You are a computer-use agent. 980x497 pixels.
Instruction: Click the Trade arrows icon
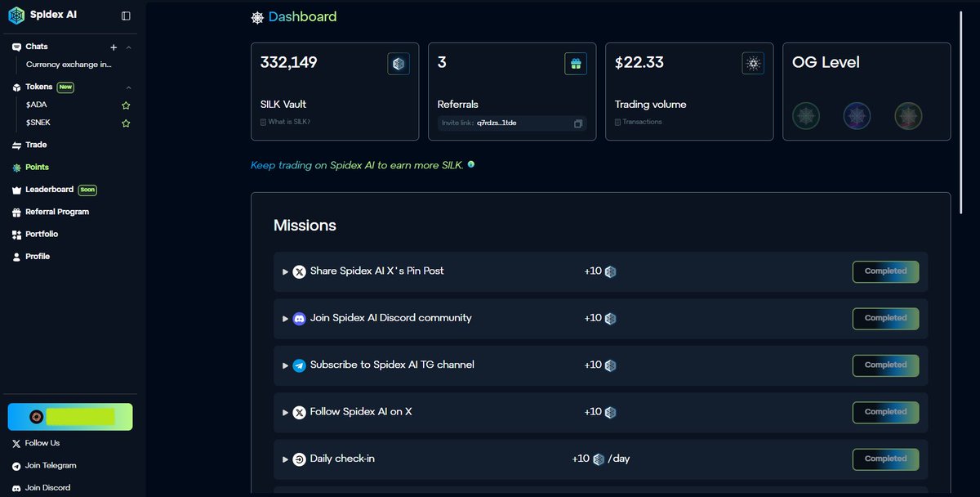[16, 146]
